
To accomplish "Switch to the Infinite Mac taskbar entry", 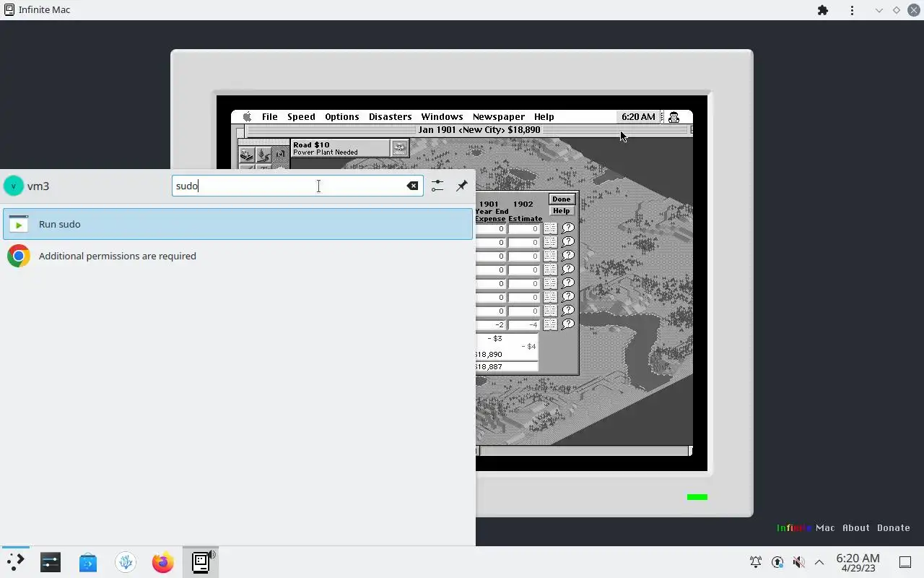I will pos(201,562).
